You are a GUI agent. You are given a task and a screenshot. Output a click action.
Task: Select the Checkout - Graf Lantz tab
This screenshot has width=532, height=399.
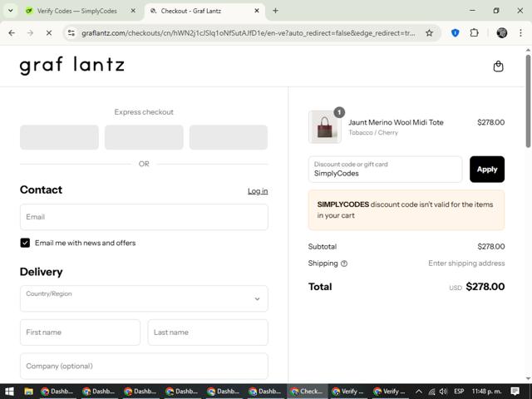click(204, 11)
